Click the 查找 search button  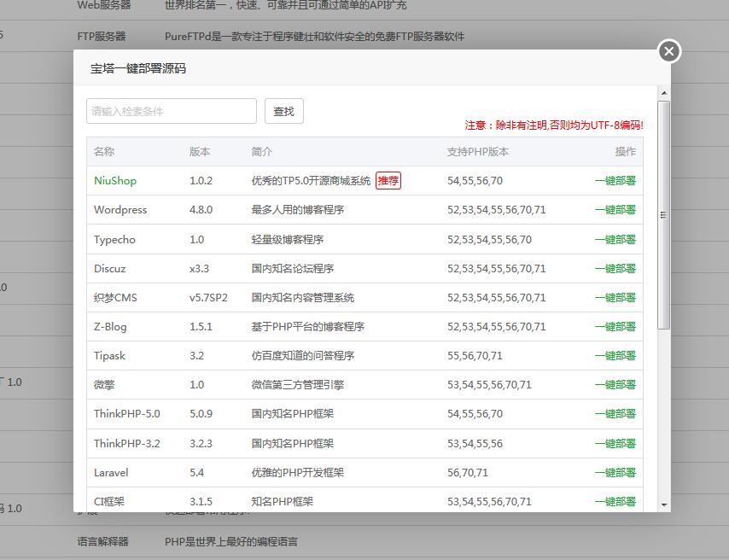click(284, 110)
